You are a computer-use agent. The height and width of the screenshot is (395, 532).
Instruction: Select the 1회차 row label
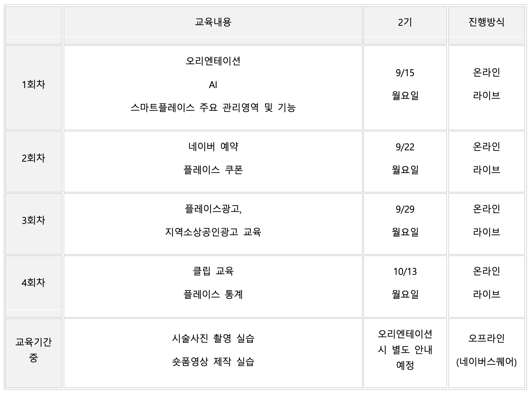click(x=33, y=84)
